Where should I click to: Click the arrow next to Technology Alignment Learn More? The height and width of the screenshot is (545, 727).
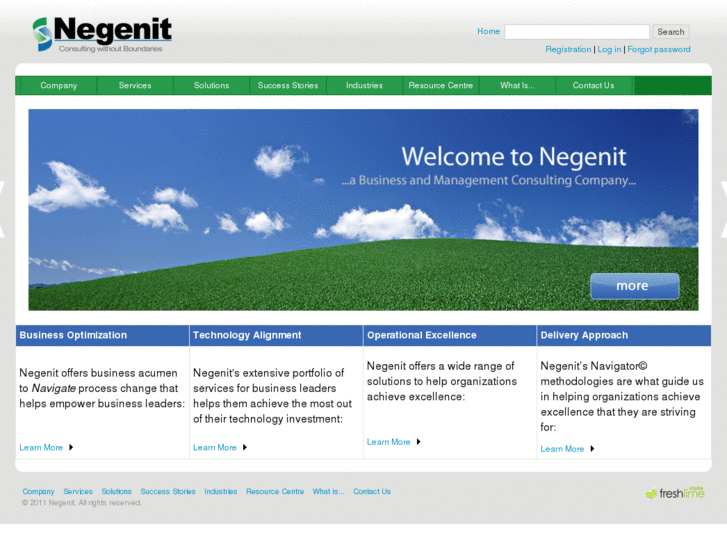(x=245, y=448)
